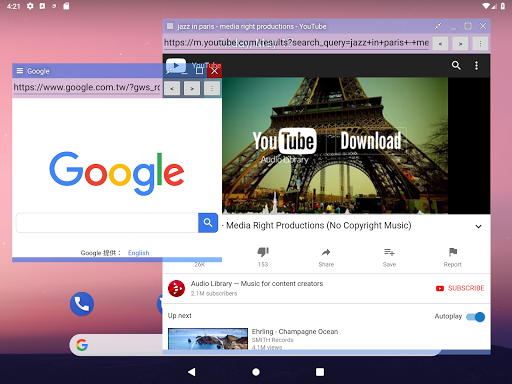Expand video description chevron
This screenshot has height=384, width=512.
click(x=478, y=226)
